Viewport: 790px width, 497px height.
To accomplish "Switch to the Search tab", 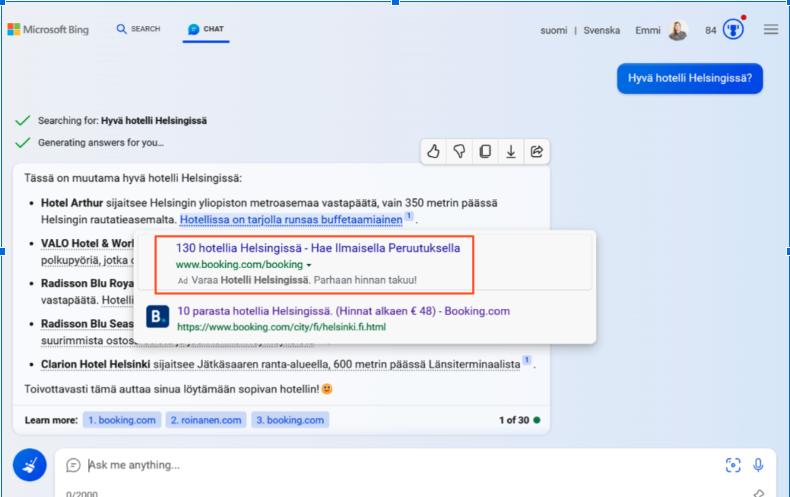I will tap(139, 29).
